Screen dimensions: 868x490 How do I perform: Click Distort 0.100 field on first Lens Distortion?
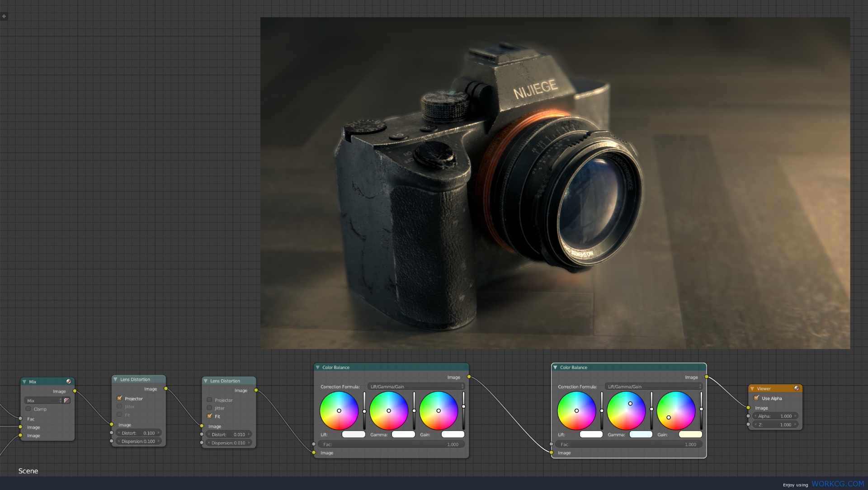(x=139, y=433)
